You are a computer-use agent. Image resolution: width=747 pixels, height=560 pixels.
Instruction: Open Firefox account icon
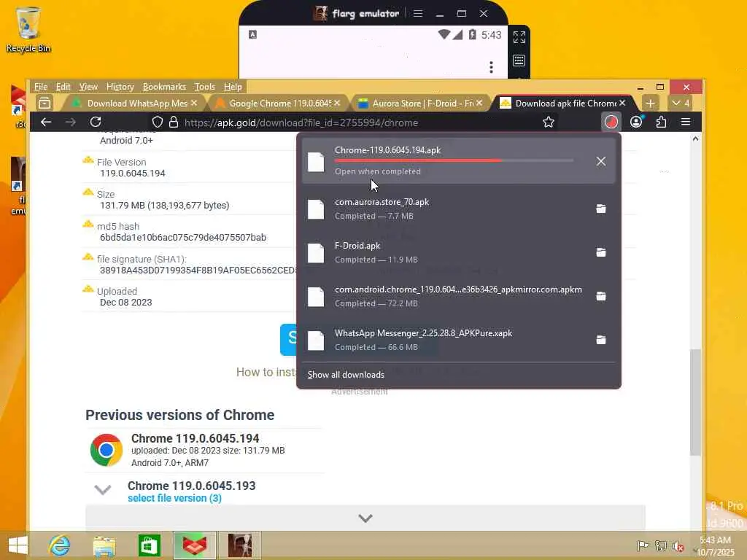636,122
